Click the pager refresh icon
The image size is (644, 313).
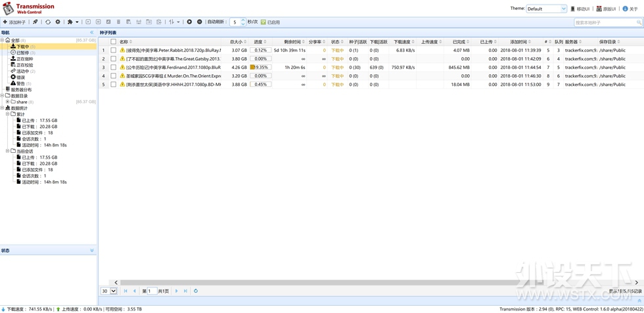196,291
